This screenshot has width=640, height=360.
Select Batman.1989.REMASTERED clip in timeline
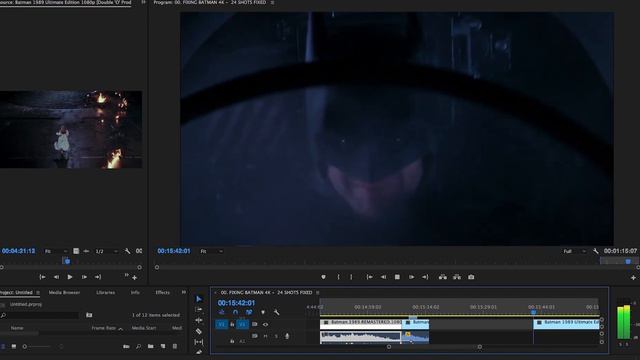coord(361,324)
